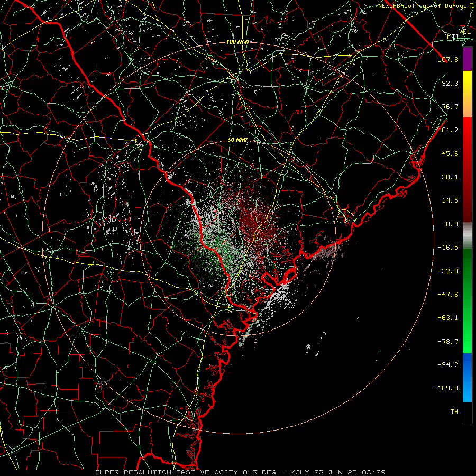Click the TH label on the color scale
Viewport: 476px width, 476px height.
[x=454, y=412]
